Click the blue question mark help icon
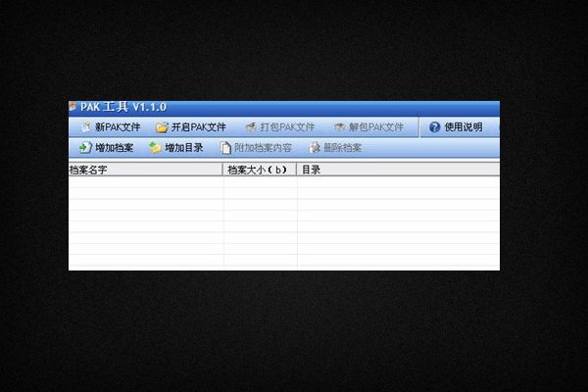Viewport: 588px width, 392px height. click(434, 127)
